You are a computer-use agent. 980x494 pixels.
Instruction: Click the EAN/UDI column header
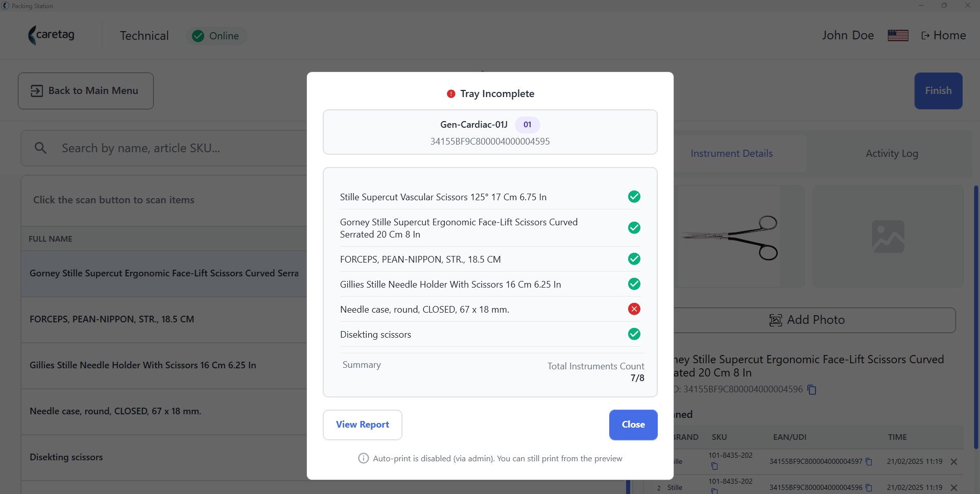click(x=790, y=437)
